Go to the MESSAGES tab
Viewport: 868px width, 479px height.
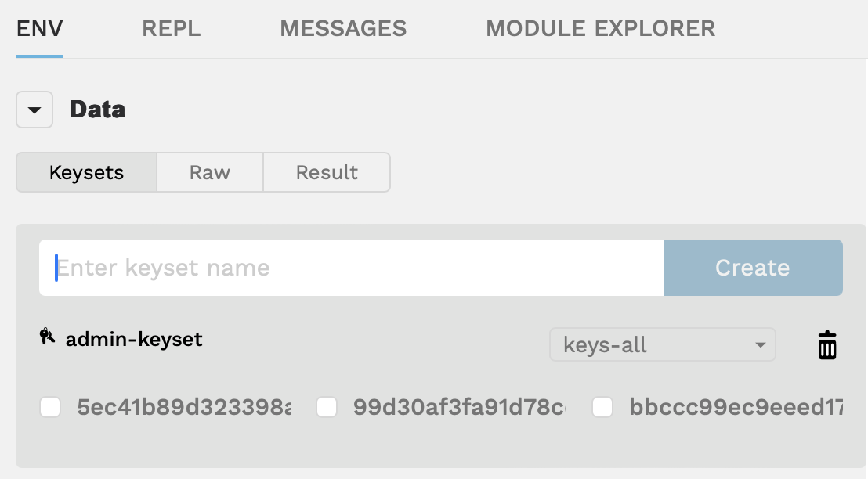pyautogui.click(x=343, y=29)
